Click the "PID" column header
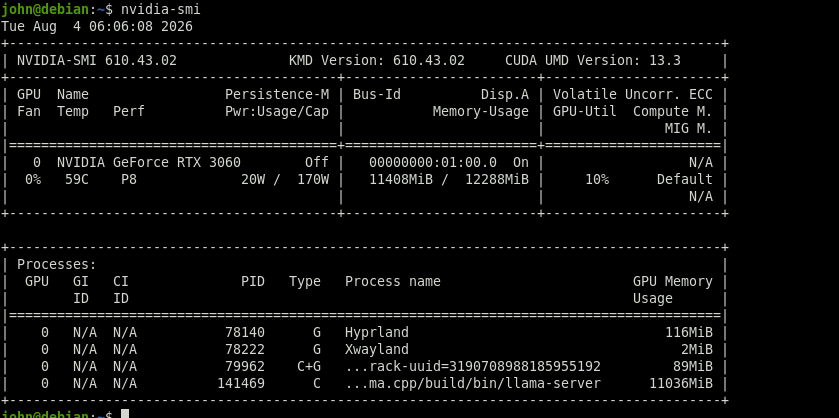This screenshot has height=418, width=839. tap(253, 282)
